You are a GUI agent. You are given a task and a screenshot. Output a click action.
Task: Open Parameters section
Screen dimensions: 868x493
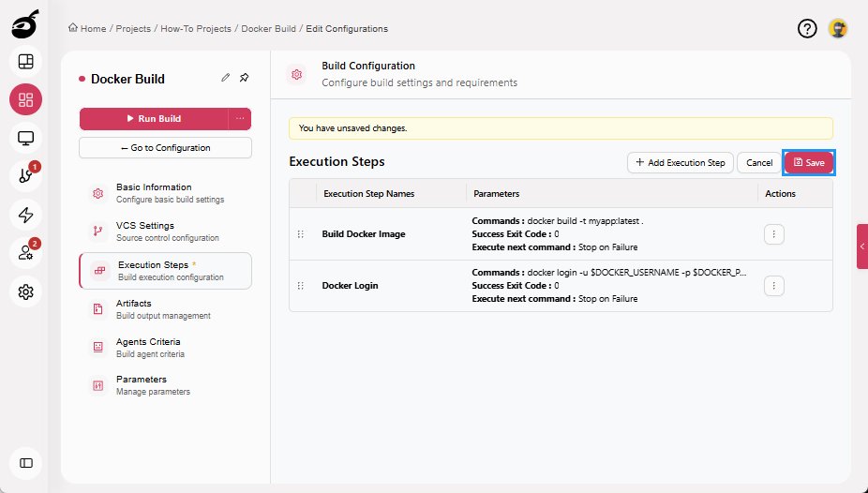click(166, 385)
